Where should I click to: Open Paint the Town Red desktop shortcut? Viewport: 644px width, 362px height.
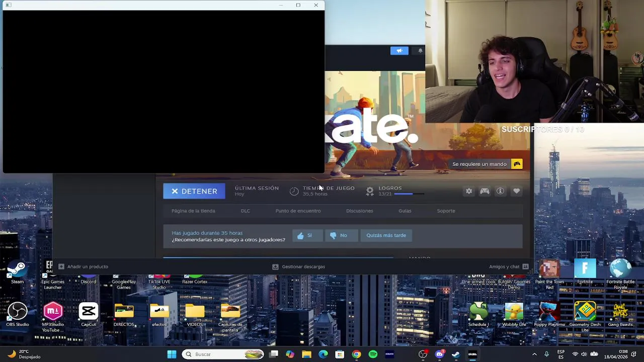(x=549, y=275)
